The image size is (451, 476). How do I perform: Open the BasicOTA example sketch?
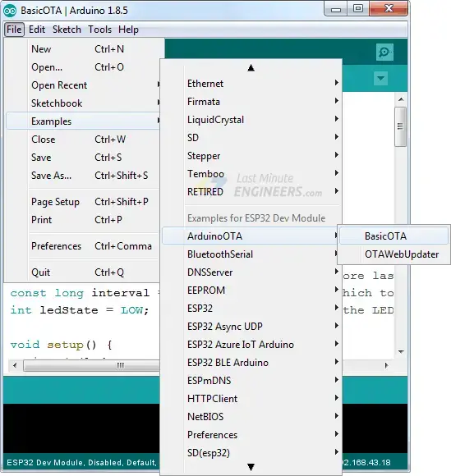(x=393, y=236)
